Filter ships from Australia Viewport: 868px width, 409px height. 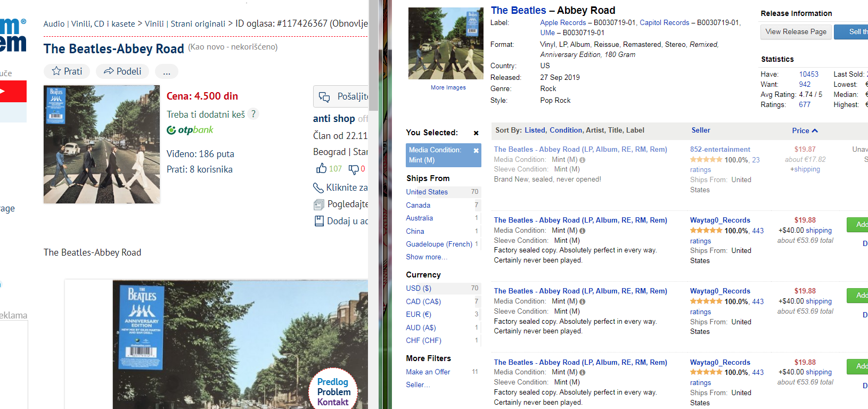[419, 218]
